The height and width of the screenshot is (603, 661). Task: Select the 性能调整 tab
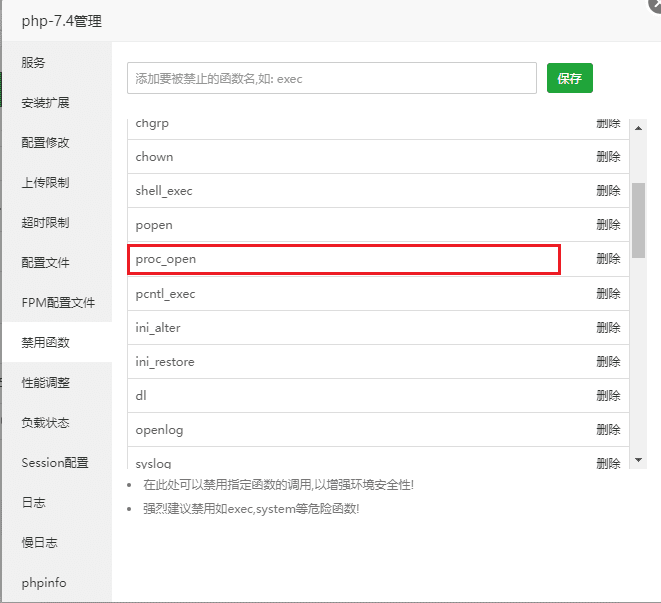pos(46,382)
